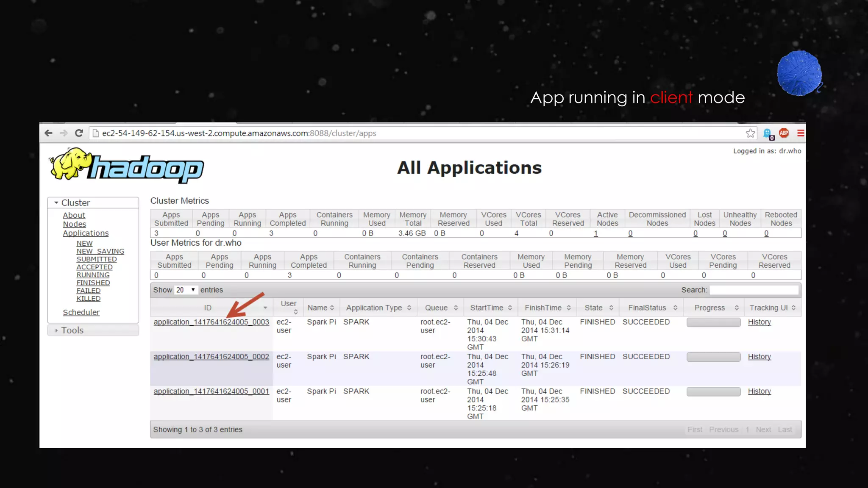Image resolution: width=868 pixels, height=488 pixels.
Task: Filter applications by FINISHED state
Action: (x=93, y=283)
